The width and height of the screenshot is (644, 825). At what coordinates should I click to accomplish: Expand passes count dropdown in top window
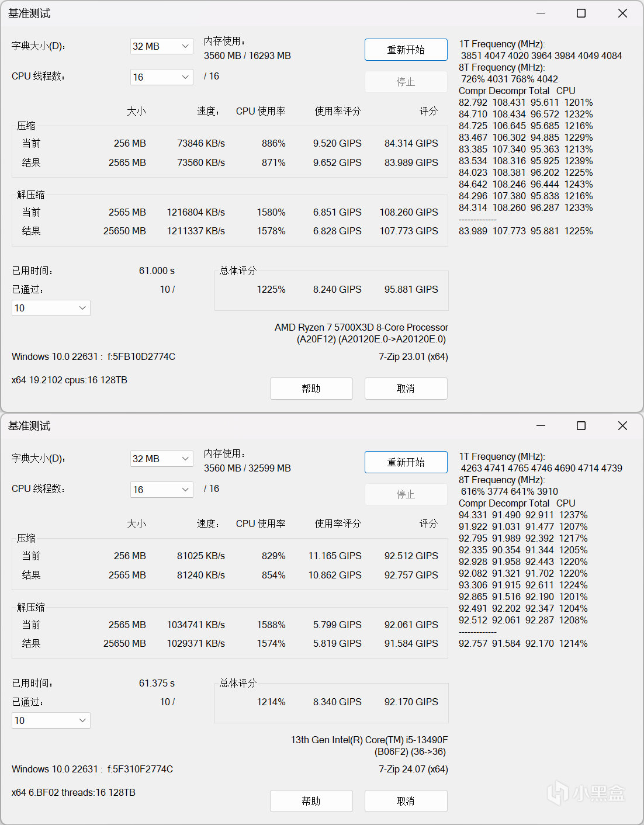coord(51,308)
